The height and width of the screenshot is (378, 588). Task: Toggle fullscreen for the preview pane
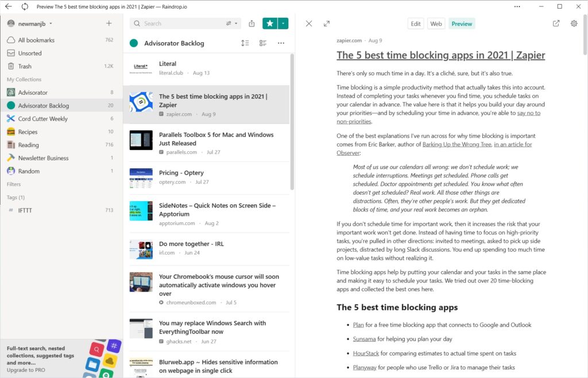pos(327,24)
